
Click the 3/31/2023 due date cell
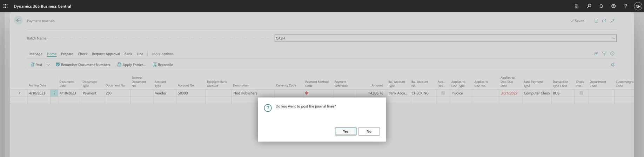[x=510, y=93]
